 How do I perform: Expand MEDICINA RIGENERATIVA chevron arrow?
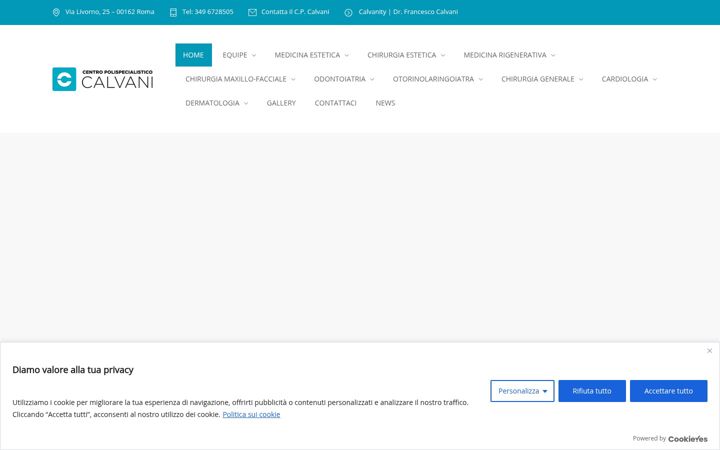point(553,56)
